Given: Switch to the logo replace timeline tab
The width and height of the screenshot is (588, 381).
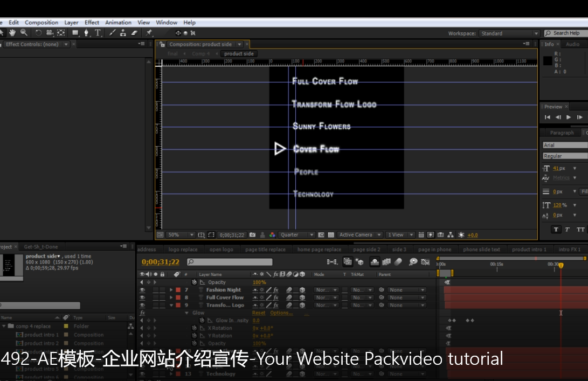Looking at the screenshot, I should click(x=183, y=250).
